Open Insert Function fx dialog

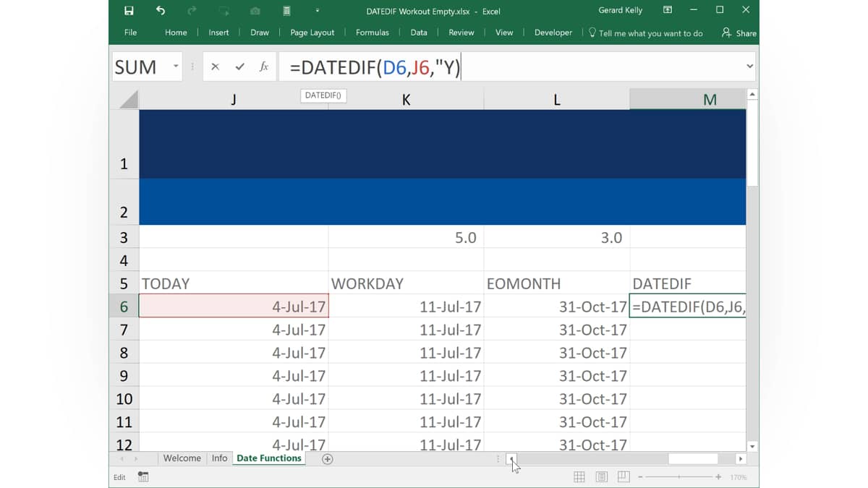pos(264,67)
